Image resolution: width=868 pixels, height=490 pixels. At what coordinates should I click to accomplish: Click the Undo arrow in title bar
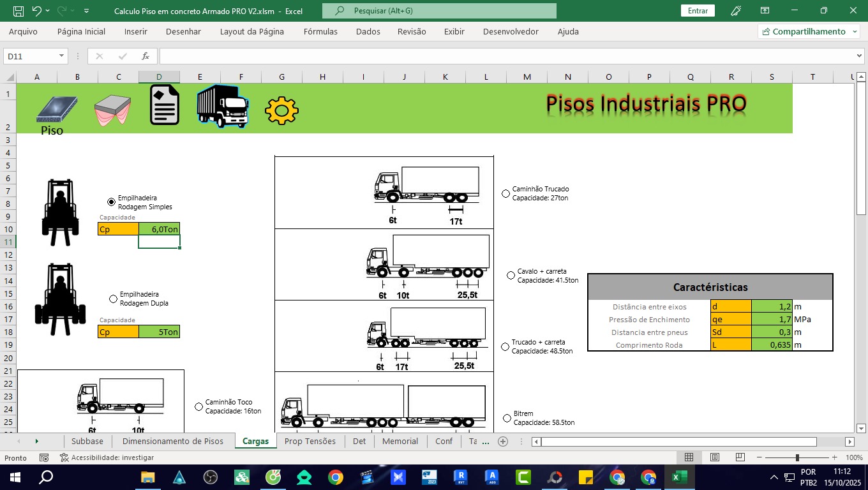click(x=36, y=11)
